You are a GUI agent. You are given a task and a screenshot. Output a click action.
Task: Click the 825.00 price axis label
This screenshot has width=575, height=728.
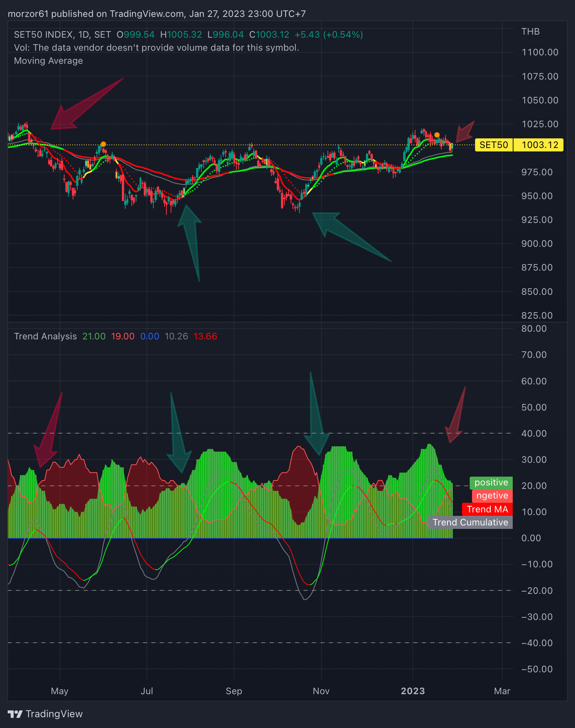[537, 316]
